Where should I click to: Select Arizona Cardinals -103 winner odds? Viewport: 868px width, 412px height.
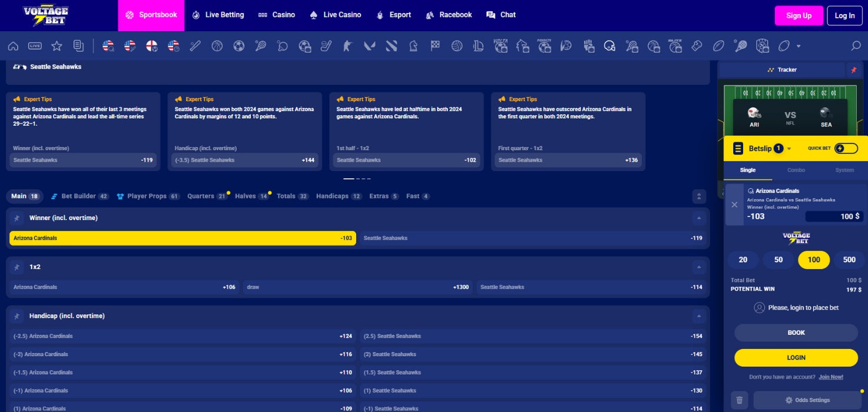click(x=183, y=238)
